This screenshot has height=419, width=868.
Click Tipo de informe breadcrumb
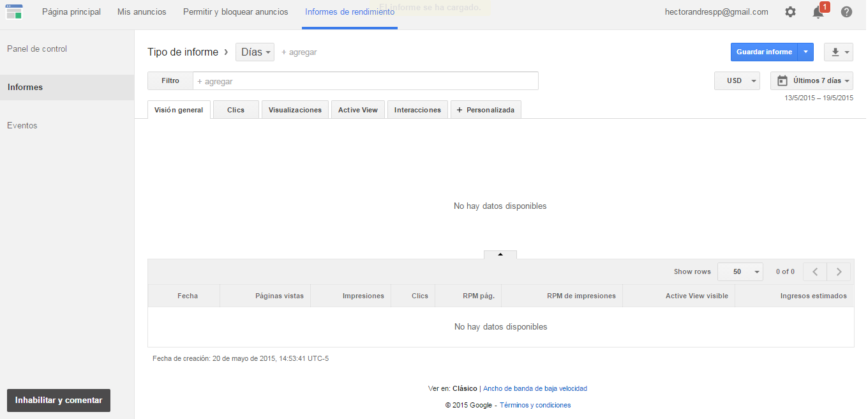coord(183,52)
